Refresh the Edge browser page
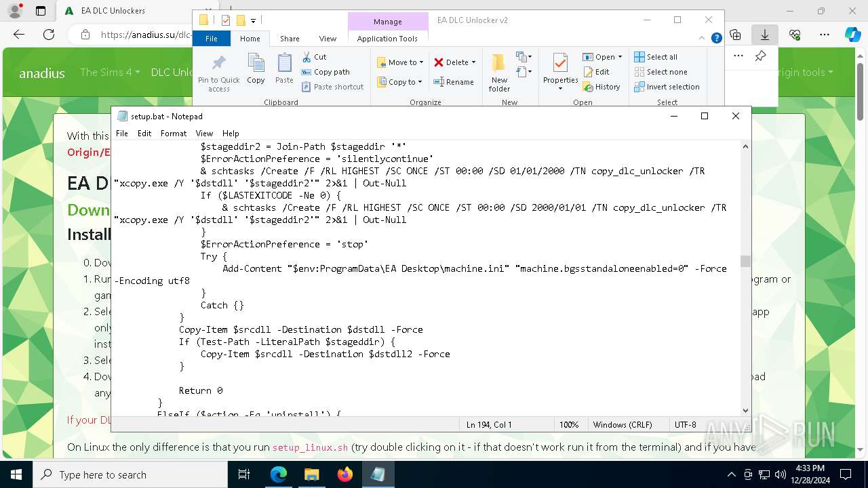This screenshot has height=488, width=868. click(x=49, y=34)
